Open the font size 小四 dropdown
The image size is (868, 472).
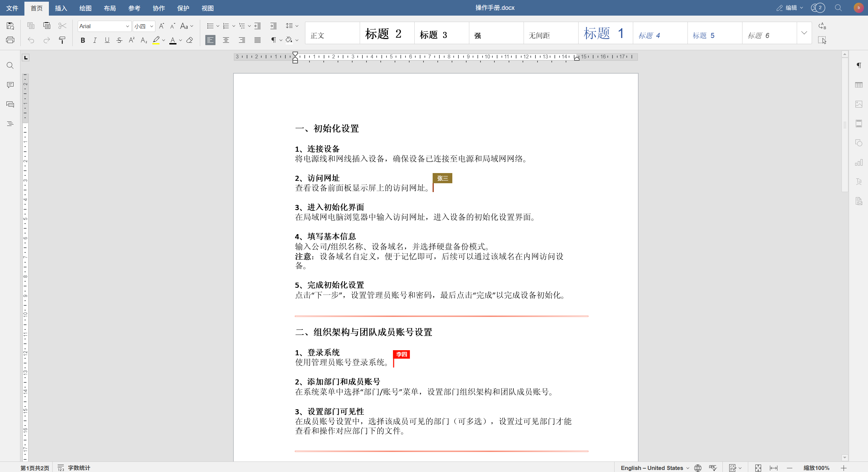(152, 26)
